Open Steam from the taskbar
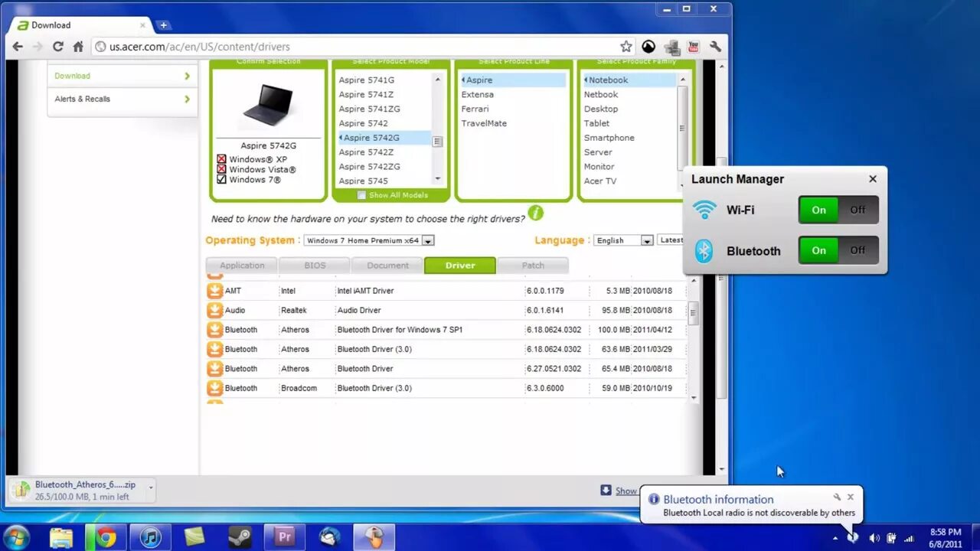The height and width of the screenshot is (551, 980). coord(240,537)
